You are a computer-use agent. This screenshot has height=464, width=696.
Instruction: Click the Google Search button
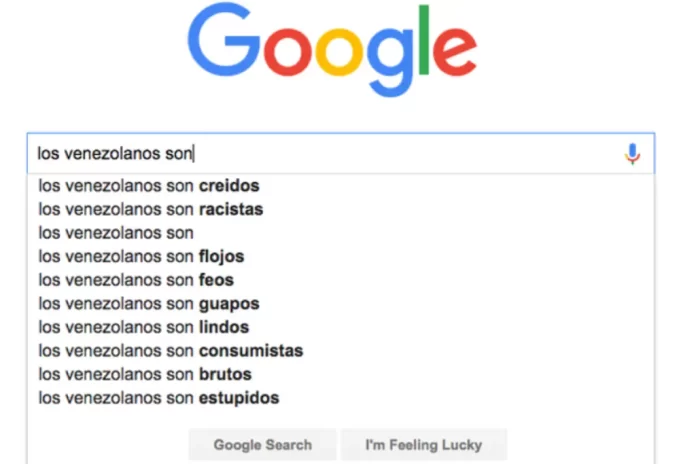coord(262,444)
